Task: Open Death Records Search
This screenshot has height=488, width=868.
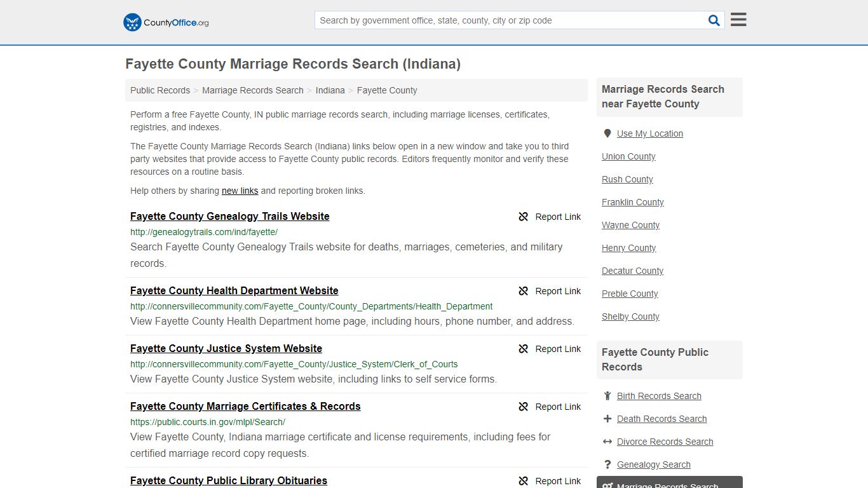Action: (x=661, y=419)
